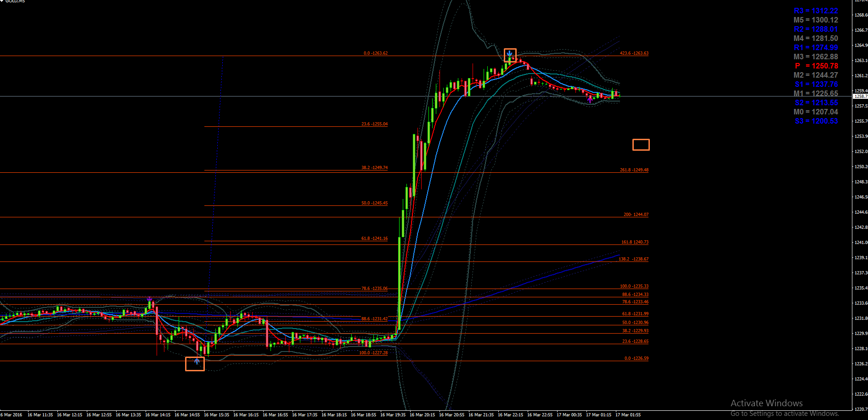Click the highlighted current price tag on the scale
The image size is (868, 420).
tap(860, 96)
